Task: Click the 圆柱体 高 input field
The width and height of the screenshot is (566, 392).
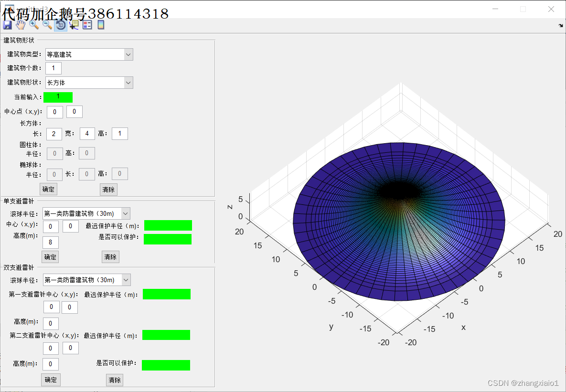Action: click(87, 153)
